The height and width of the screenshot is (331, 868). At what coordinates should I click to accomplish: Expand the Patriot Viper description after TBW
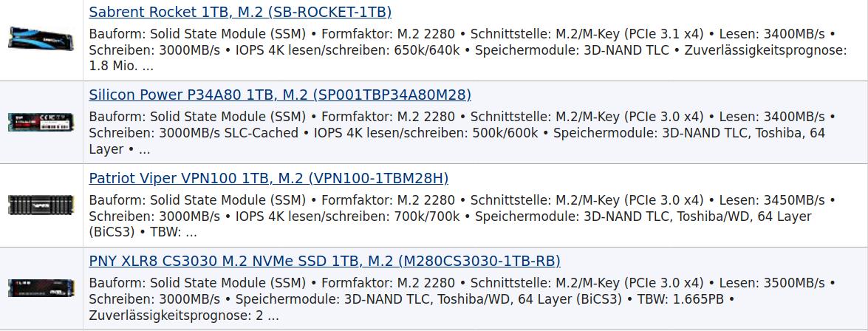coord(191,232)
